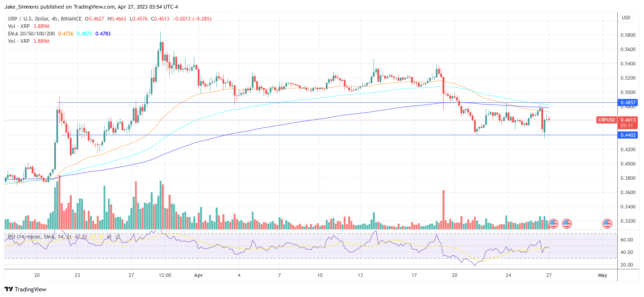The height and width of the screenshot is (297, 644).
Task: Click the candle peak wick near 0.5800
Action: point(160,36)
